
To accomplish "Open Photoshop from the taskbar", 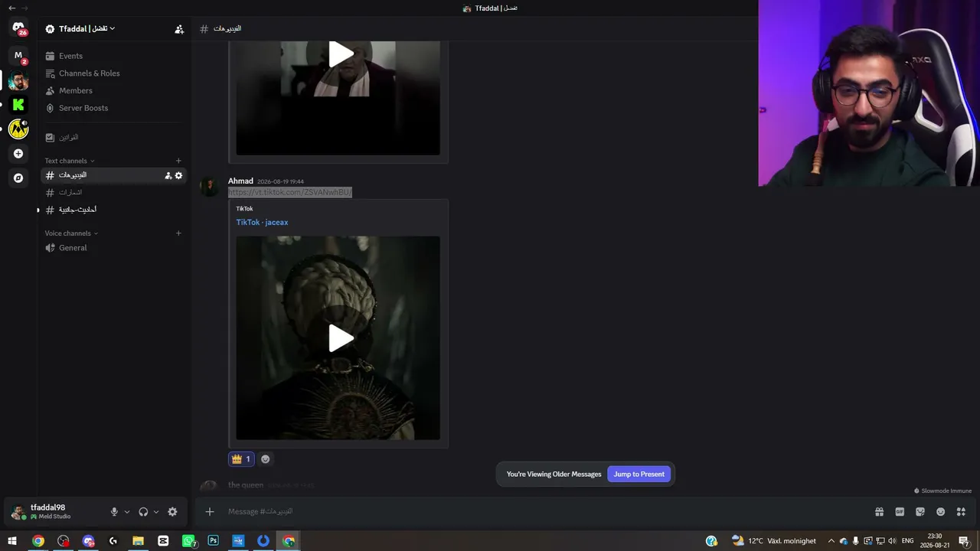I will click(214, 541).
